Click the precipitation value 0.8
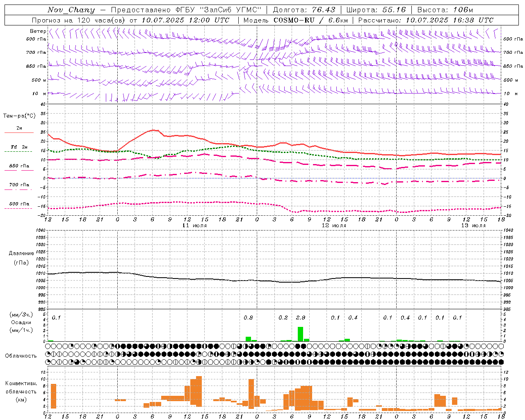Viewport: 525px width, 420px height. [248, 317]
